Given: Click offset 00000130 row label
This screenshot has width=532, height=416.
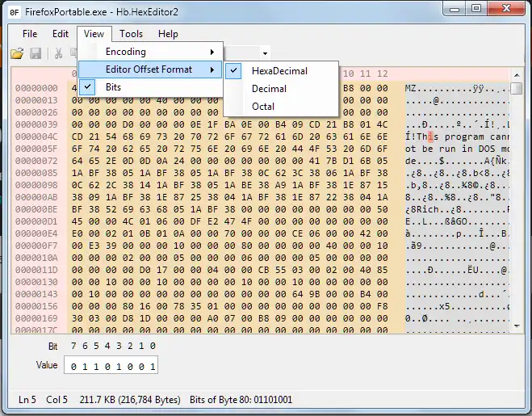Looking at the screenshot, I should (36, 282).
